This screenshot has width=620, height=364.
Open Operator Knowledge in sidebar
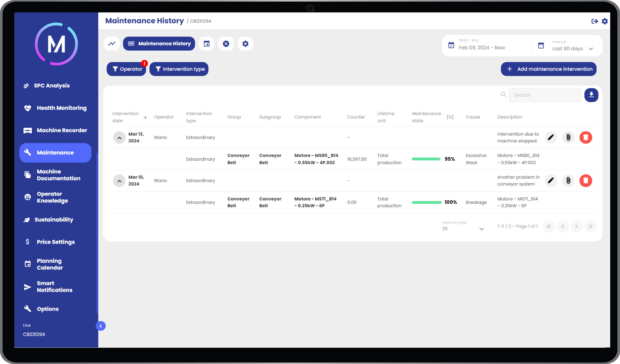click(x=55, y=197)
